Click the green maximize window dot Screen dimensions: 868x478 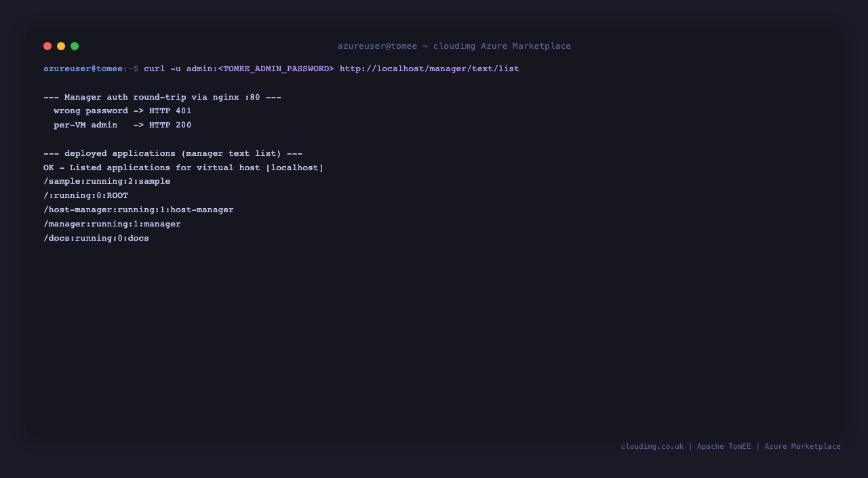(75, 46)
